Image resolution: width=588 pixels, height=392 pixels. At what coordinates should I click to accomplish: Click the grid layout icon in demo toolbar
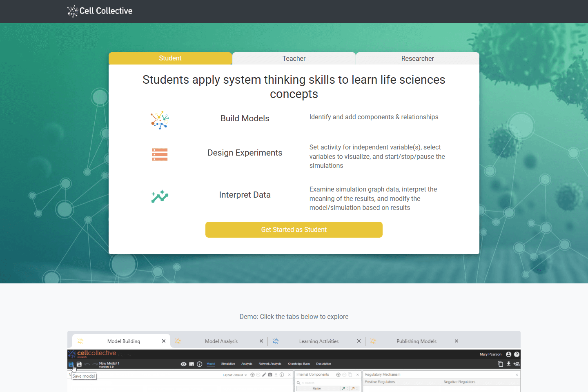[x=192, y=364]
